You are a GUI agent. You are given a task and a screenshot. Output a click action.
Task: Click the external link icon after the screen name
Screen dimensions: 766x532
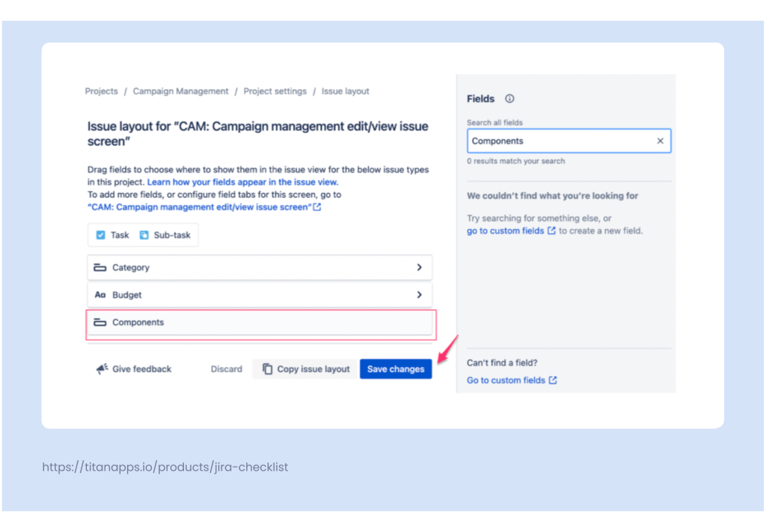[316, 207]
